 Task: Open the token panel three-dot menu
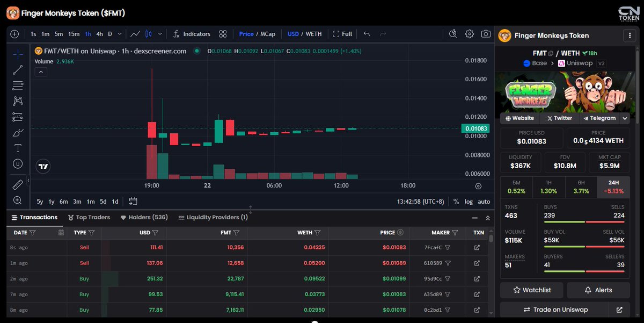(629, 35)
